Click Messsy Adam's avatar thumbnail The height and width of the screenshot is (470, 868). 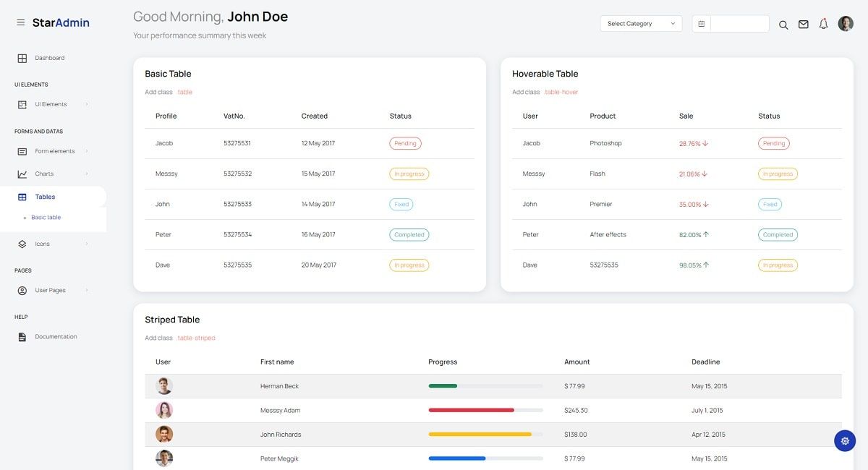pos(164,410)
